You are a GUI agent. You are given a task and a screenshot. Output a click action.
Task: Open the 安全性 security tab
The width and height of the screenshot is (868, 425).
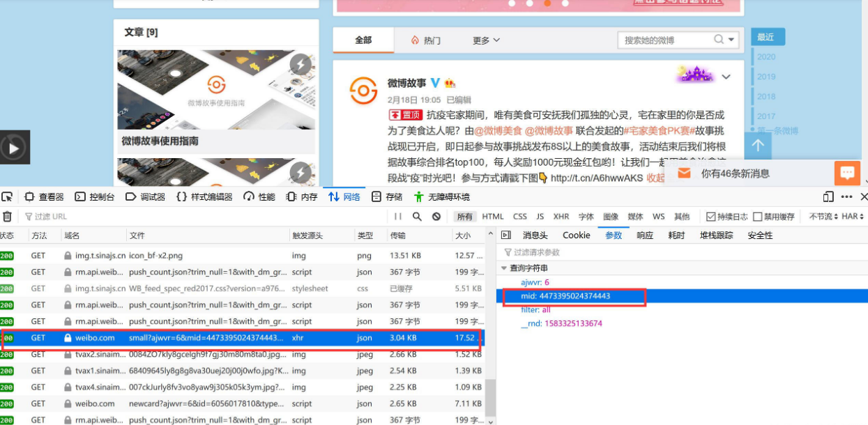[x=760, y=235]
